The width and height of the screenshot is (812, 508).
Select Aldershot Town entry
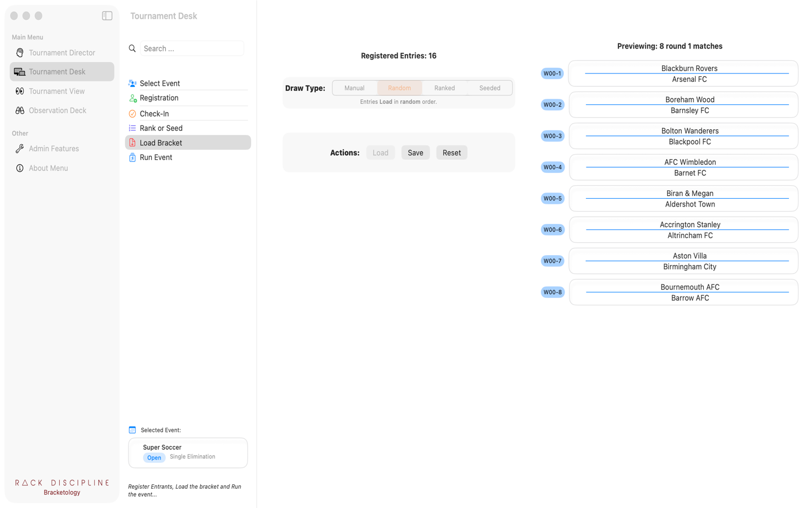point(690,204)
